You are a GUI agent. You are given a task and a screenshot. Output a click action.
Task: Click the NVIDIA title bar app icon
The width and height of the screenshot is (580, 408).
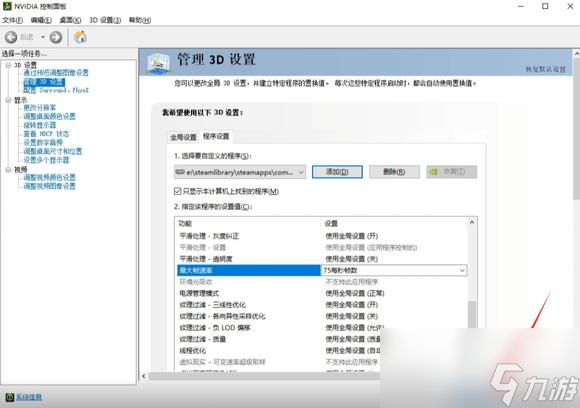tap(7, 6)
